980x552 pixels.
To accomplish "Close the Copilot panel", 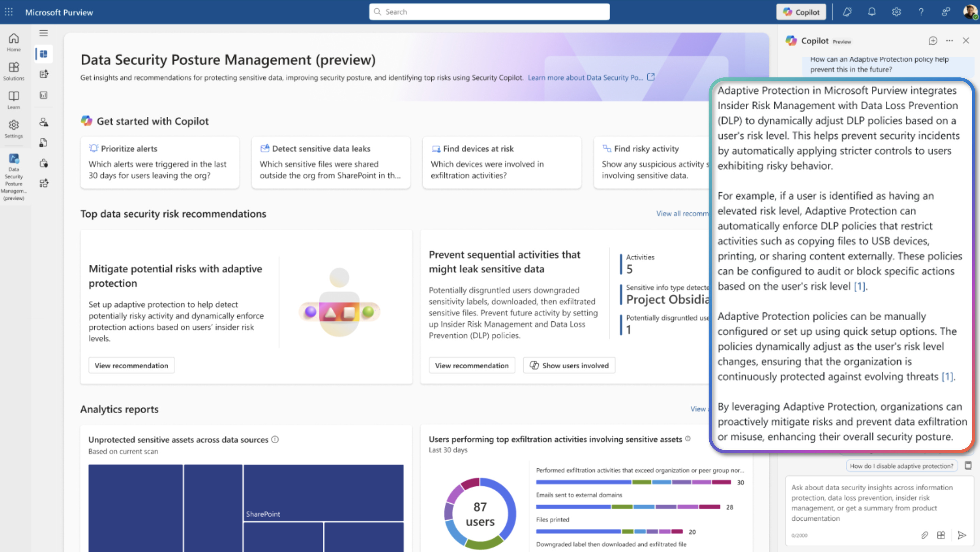I will click(966, 40).
